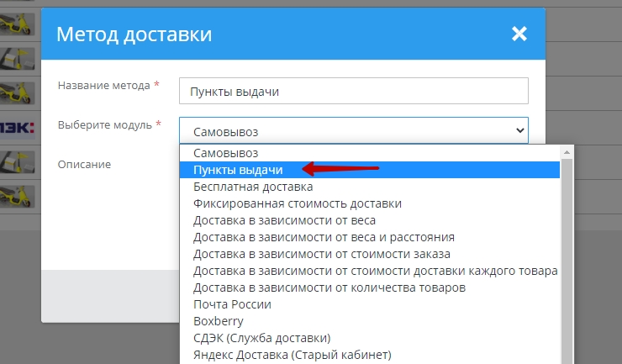Click the Название метода field label

click(104, 86)
